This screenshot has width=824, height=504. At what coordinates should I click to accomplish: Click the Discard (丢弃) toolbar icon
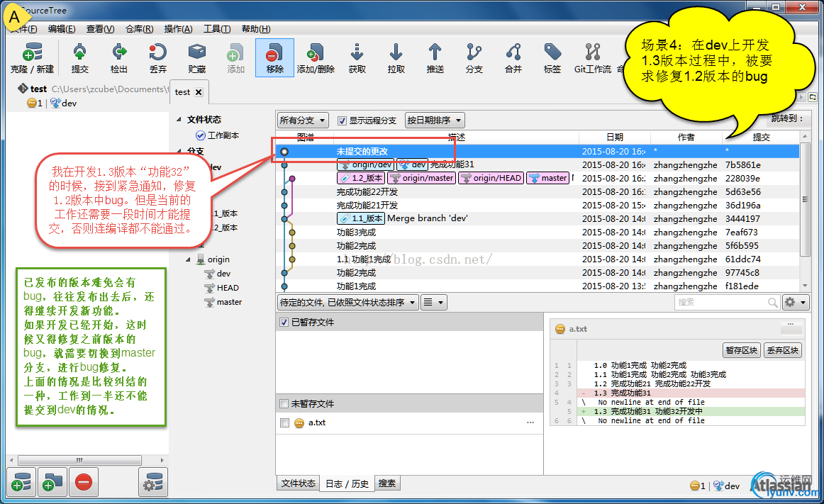[157, 58]
